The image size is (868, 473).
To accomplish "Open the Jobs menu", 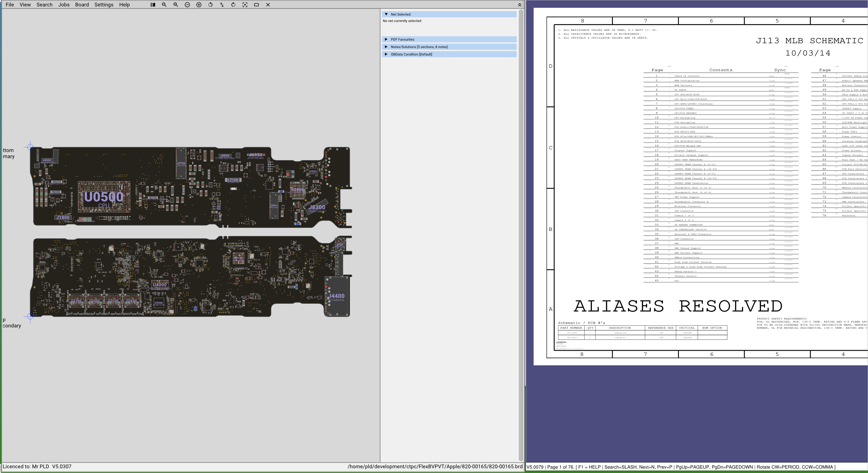I will coord(64,5).
